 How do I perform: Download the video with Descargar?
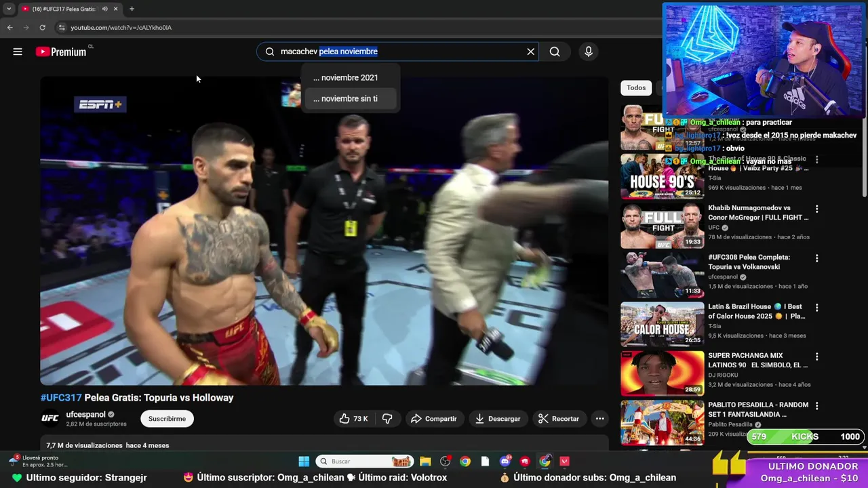(x=498, y=419)
